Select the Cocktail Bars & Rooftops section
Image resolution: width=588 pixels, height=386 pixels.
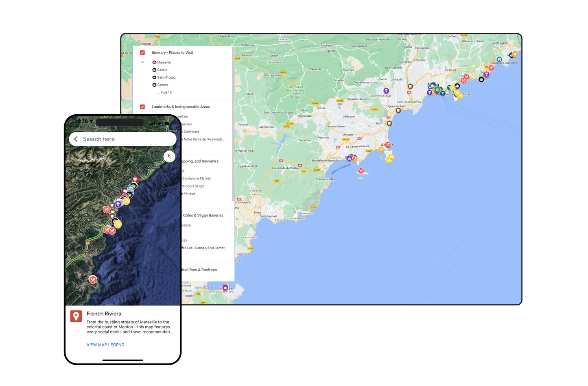click(x=199, y=270)
